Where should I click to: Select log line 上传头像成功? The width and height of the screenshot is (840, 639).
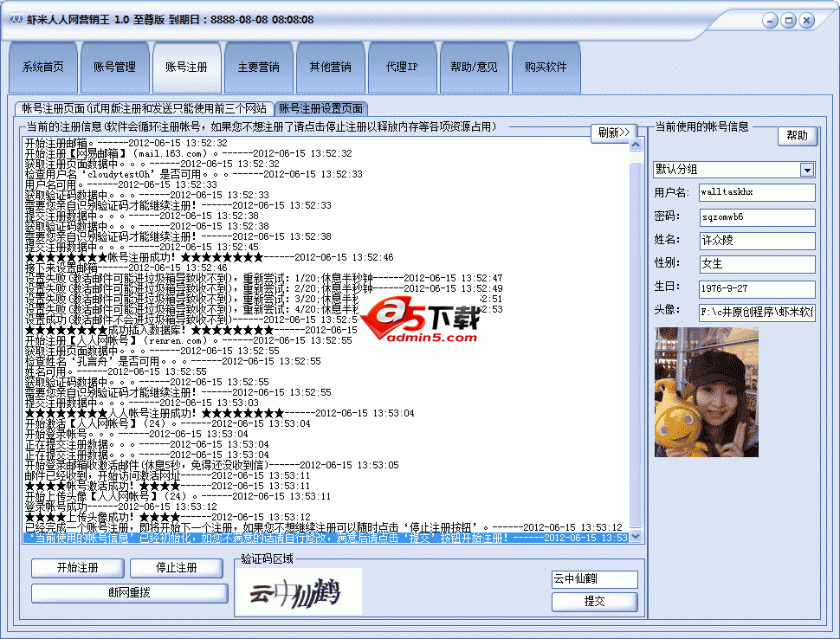(x=168, y=518)
